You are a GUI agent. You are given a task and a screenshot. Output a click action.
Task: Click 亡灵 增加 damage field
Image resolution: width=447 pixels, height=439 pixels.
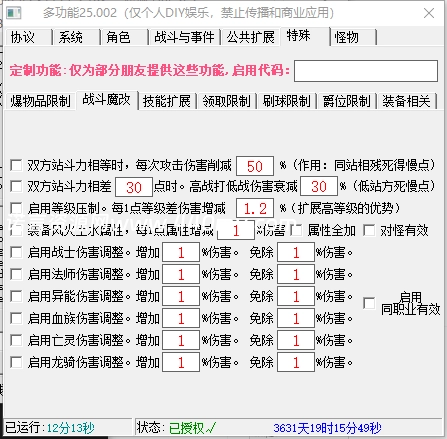[x=181, y=340]
